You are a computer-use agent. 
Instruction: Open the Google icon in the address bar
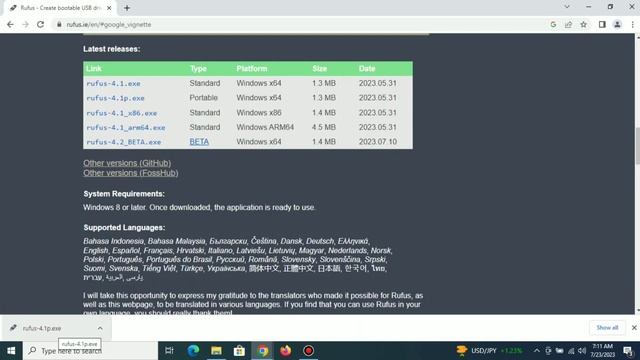(x=553, y=24)
